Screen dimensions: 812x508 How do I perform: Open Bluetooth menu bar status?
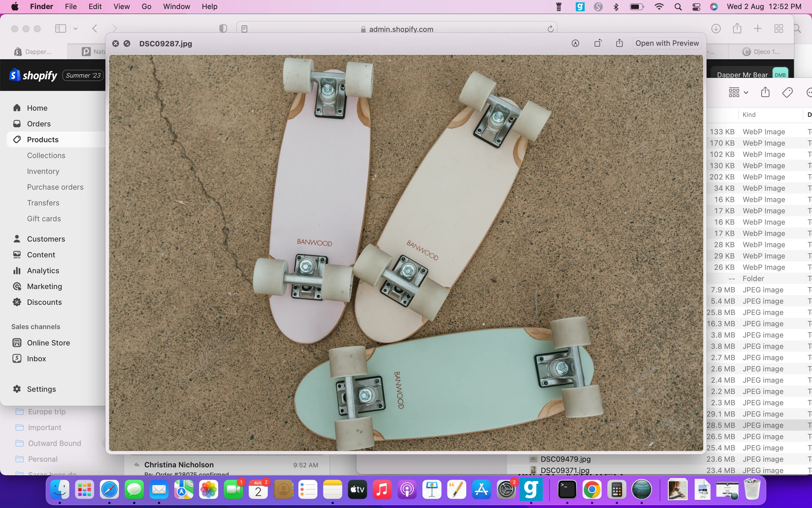point(616,7)
